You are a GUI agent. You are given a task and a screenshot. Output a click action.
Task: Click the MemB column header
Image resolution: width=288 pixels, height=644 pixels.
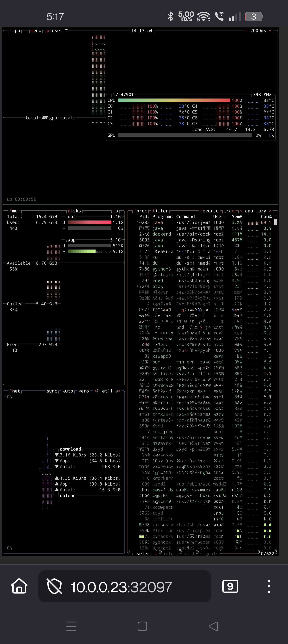pos(237,217)
